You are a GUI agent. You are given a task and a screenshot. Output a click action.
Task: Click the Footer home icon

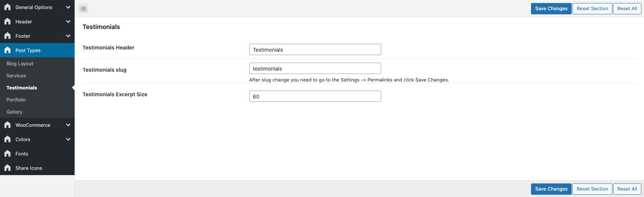click(8, 36)
